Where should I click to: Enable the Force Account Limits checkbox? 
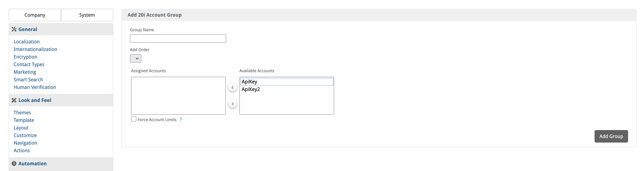coord(134,119)
